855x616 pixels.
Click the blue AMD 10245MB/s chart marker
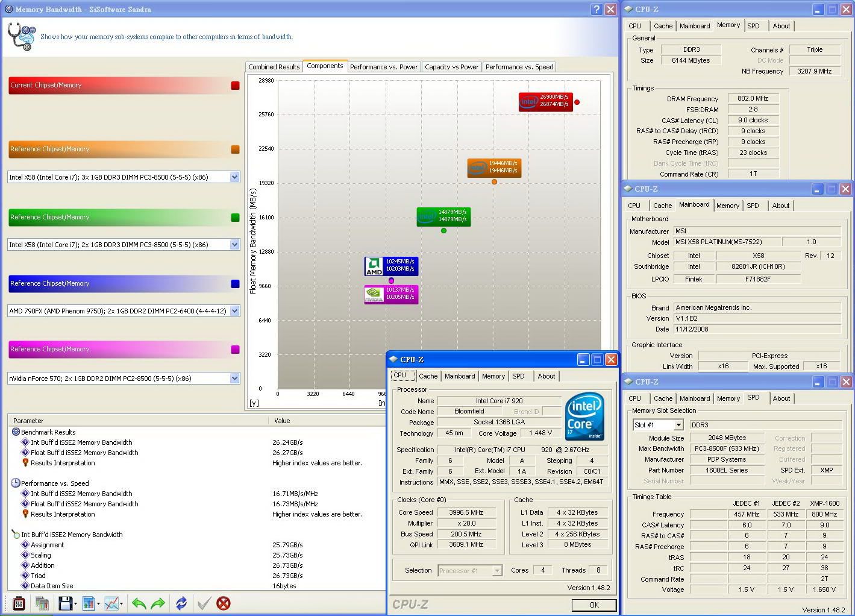click(x=391, y=266)
